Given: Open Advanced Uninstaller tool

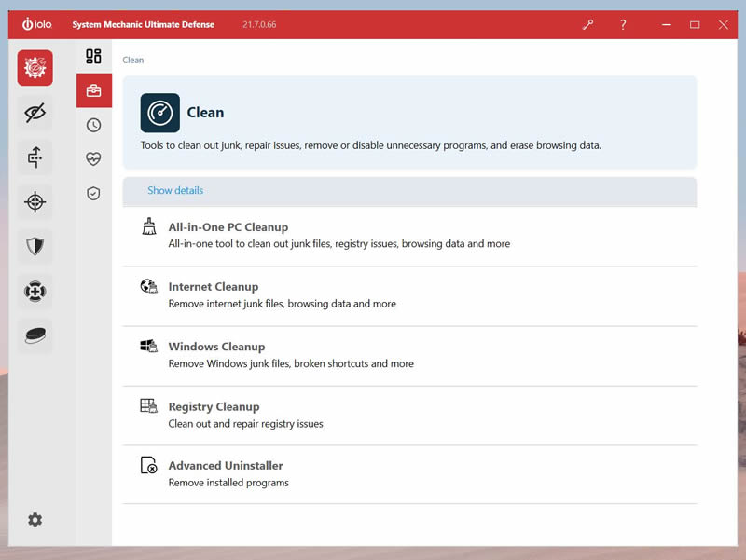Looking at the screenshot, I should click(x=409, y=474).
